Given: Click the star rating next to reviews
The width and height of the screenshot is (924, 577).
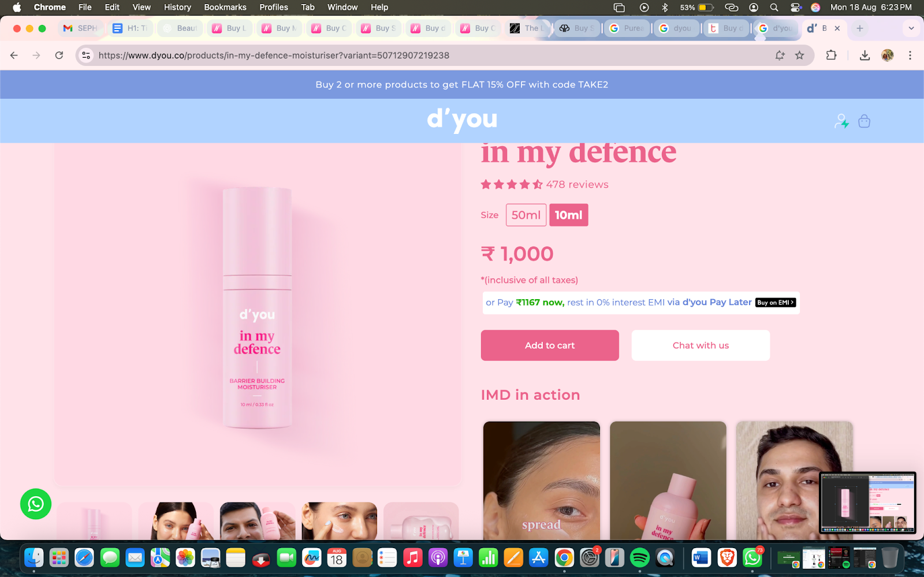Looking at the screenshot, I should (512, 185).
